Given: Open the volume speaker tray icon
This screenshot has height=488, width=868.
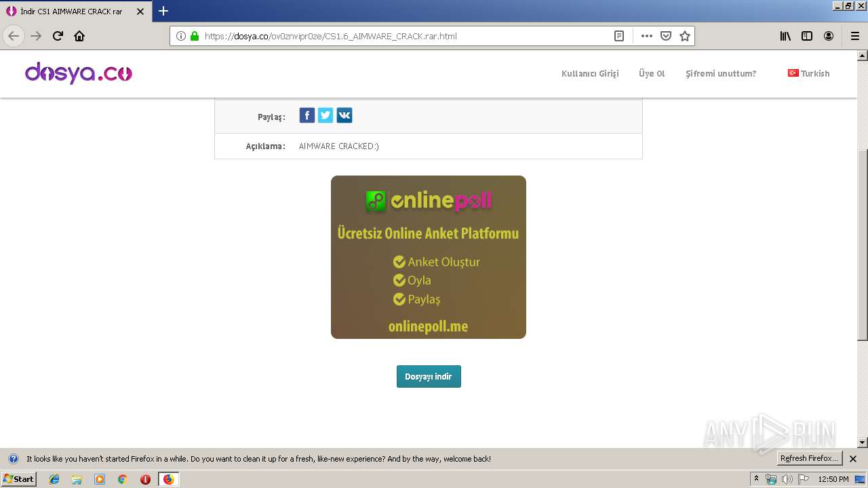Looking at the screenshot, I should pos(787,479).
